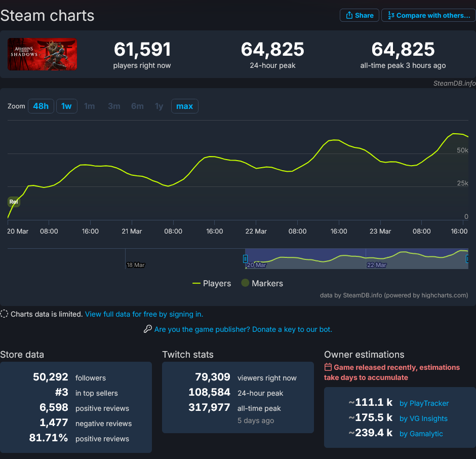The width and height of the screenshot is (476, 459).
Task: Click the Store data heading
Action: click(22, 355)
